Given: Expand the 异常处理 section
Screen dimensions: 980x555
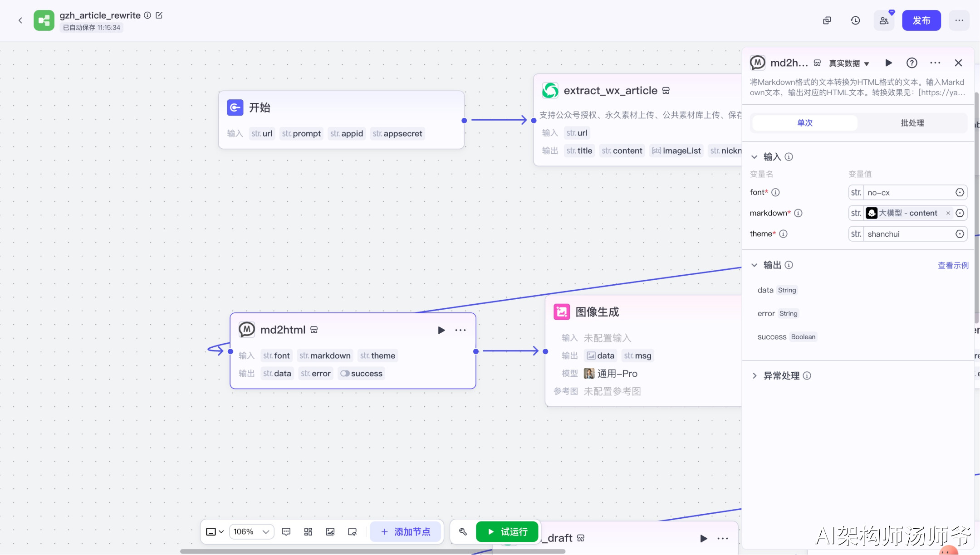Looking at the screenshot, I should tap(755, 375).
